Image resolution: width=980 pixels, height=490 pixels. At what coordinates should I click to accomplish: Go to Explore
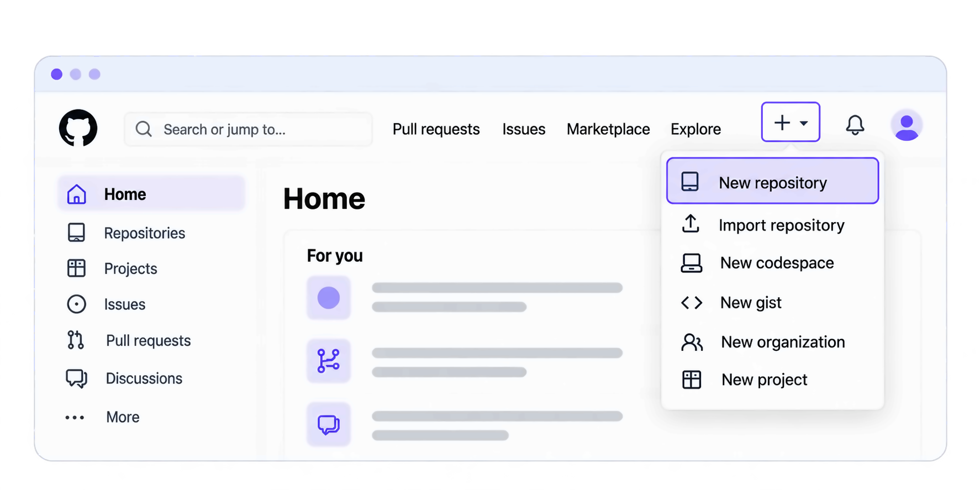pyautogui.click(x=696, y=129)
